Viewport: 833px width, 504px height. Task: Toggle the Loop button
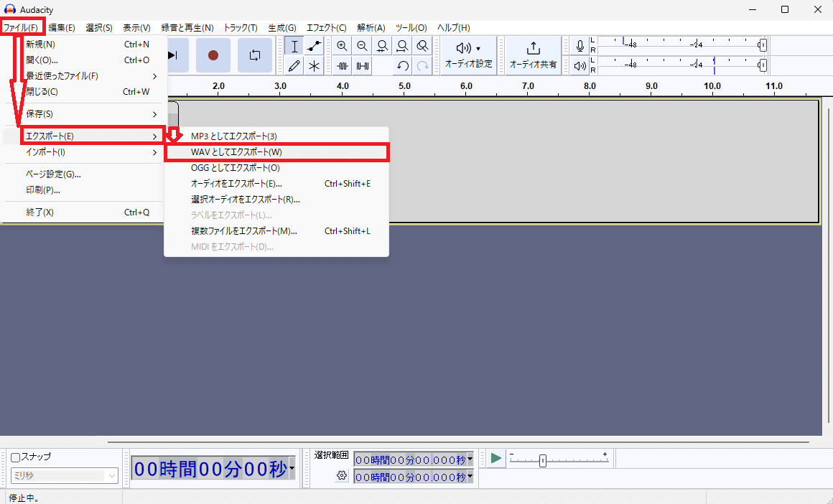point(255,55)
